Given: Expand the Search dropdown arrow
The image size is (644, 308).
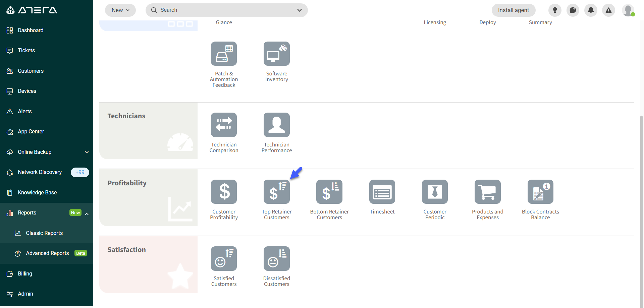Looking at the screenshot, I should click(300, 10).
